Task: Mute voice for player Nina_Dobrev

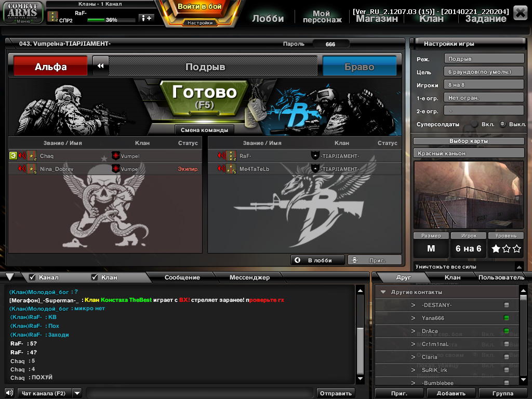Action: pos(22,169)
